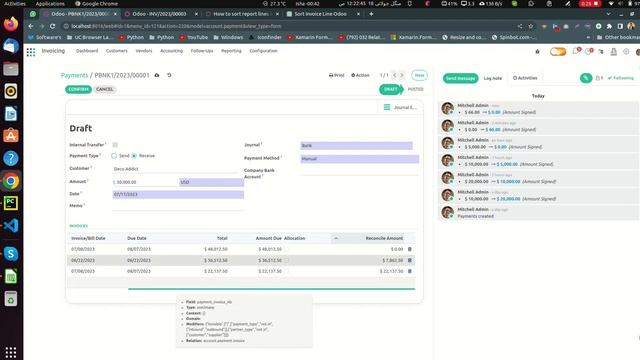Click the CANCEL button

click(104, 89)
